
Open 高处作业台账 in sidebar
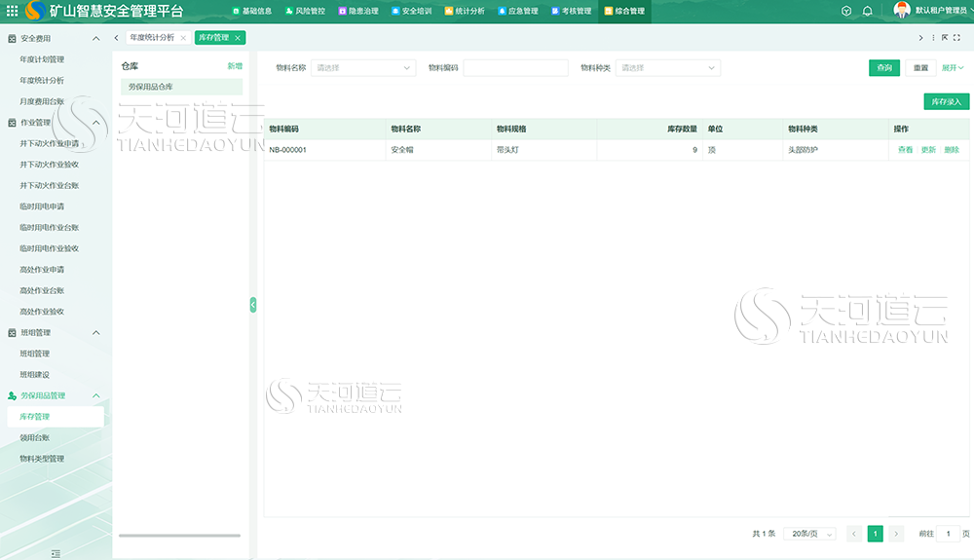(x=42, y=290)
